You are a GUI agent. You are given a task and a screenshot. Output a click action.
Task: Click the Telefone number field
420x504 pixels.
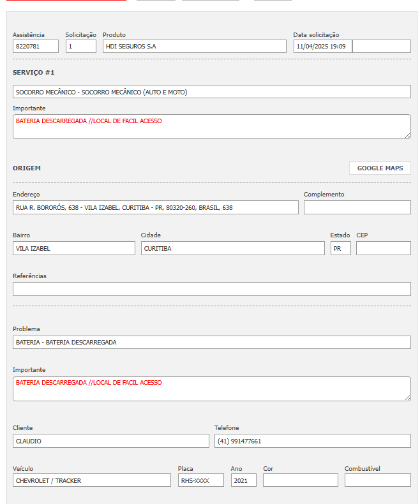click(x=312, y=441)
